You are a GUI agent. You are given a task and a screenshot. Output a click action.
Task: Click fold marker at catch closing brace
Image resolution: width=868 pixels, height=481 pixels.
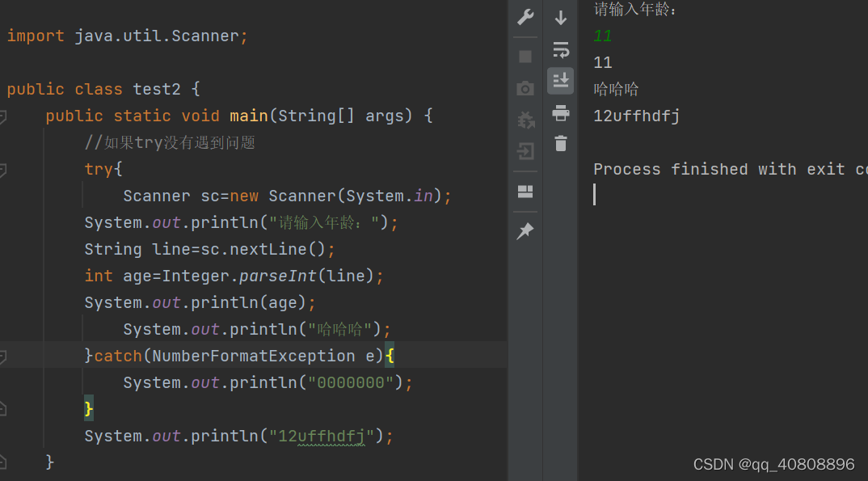(2, 410)
